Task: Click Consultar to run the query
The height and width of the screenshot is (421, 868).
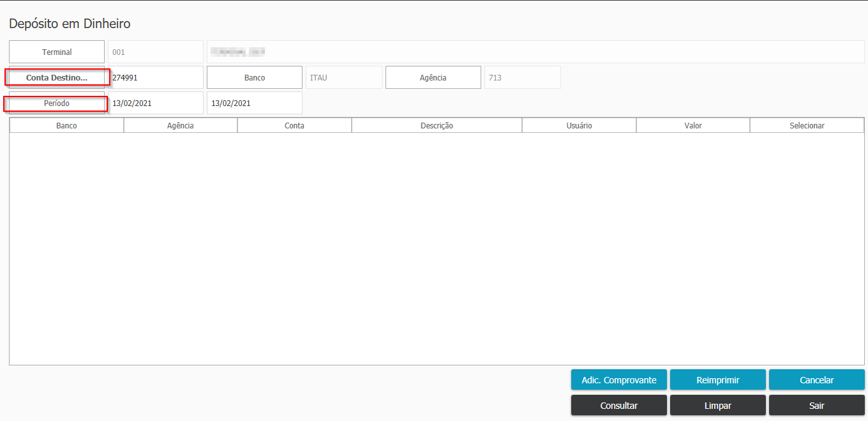Action: (619, 405)
